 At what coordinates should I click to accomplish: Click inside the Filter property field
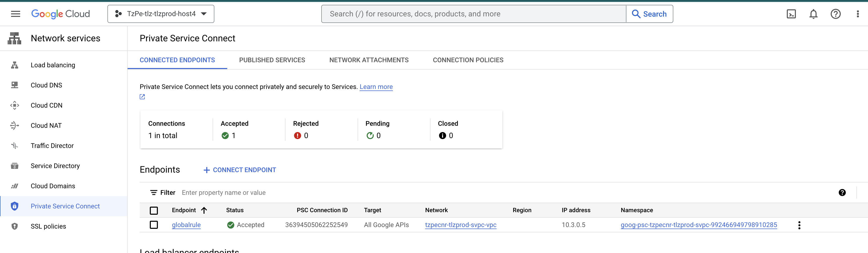[x=236, y=192]
